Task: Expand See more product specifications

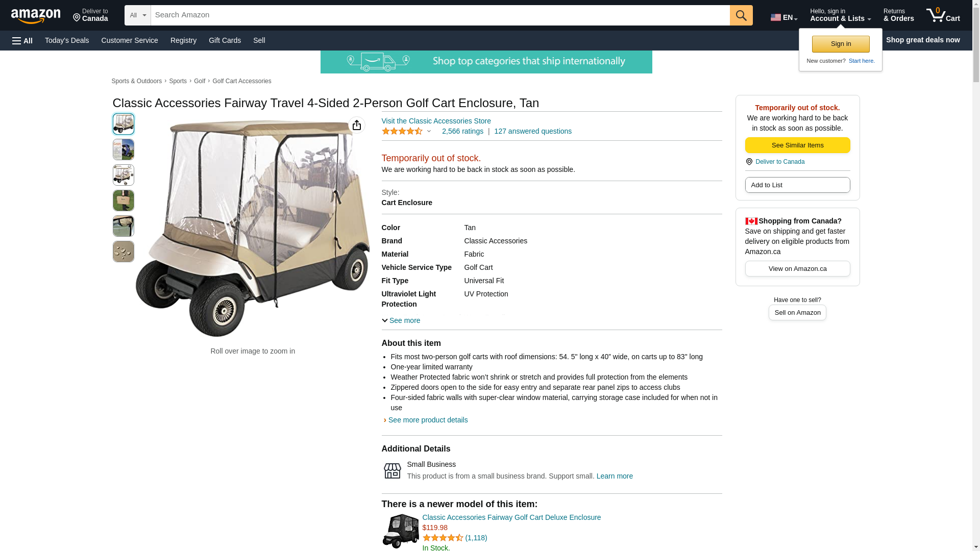Action: (x=401, y=320)
